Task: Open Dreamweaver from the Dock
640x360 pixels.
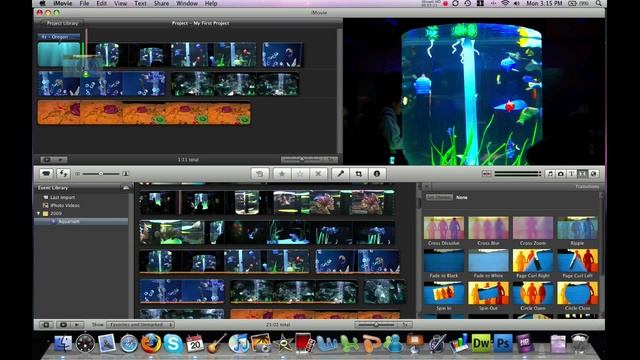Action: pos(481,343)
